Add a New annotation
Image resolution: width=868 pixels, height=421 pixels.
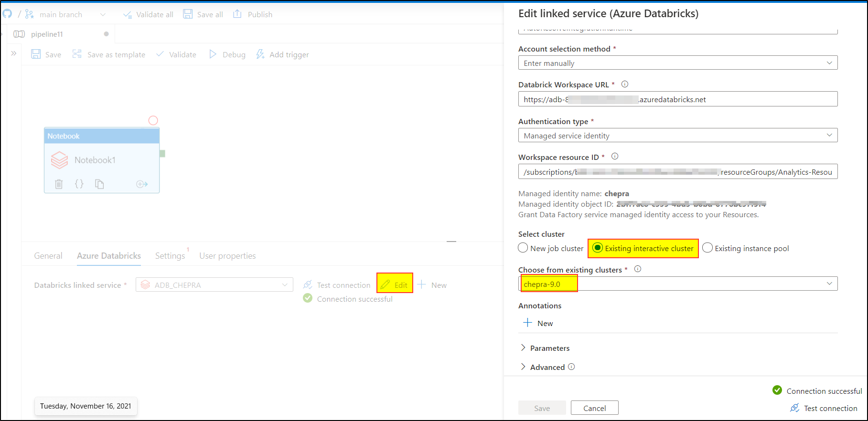538,323
